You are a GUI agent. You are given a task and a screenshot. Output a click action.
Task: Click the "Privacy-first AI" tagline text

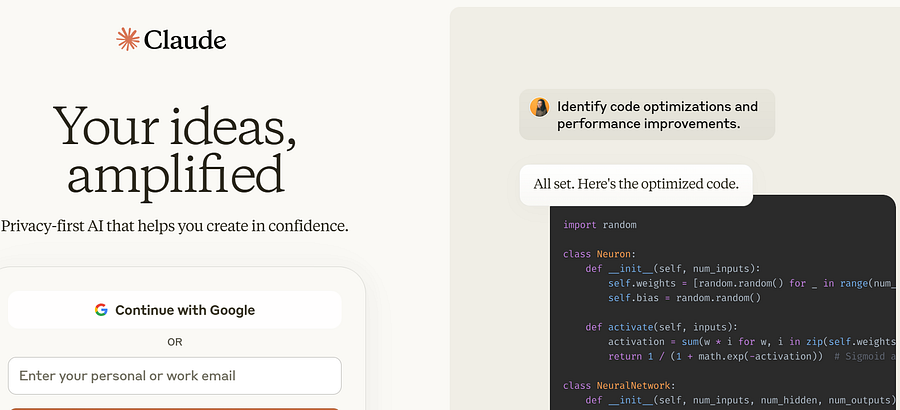point(175,226)
